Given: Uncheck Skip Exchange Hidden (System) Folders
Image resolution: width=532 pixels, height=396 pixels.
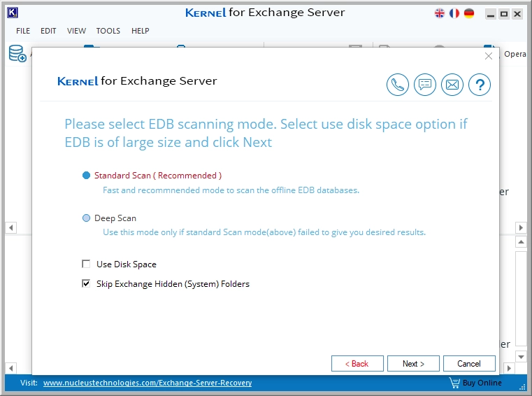Looking at the screenshot, I should click(86, 283).
